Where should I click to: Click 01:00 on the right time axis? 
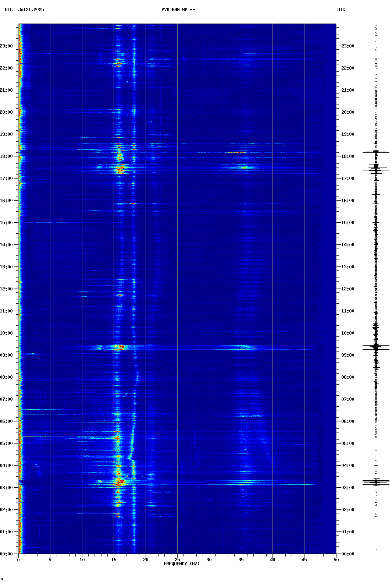click(348, 532)
